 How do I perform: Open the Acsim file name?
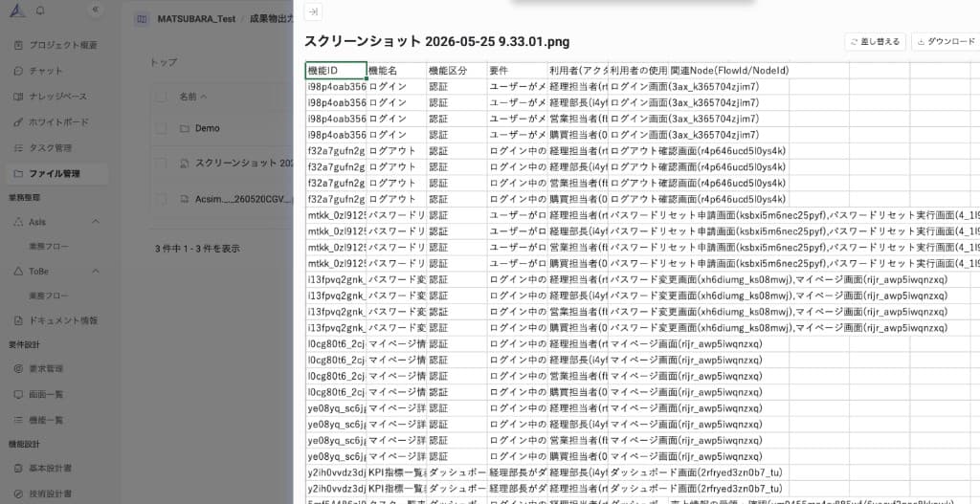(x=244, y=199)
